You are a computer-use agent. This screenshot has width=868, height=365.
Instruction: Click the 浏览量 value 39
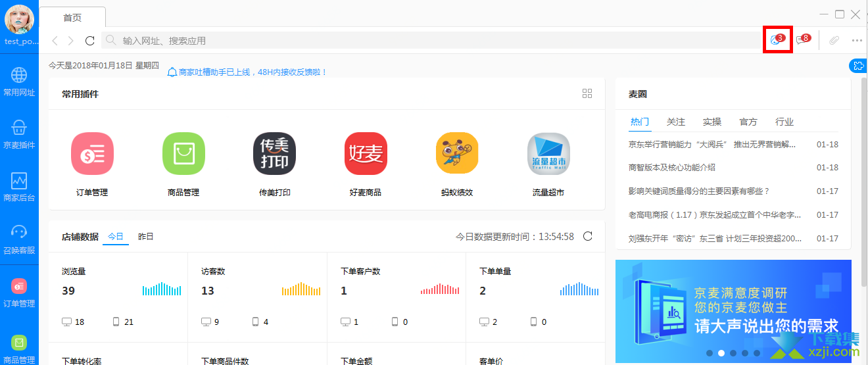[68, 291]
